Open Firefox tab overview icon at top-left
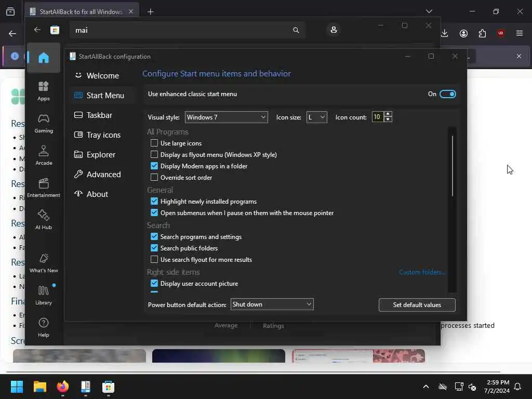 [10, 11]
